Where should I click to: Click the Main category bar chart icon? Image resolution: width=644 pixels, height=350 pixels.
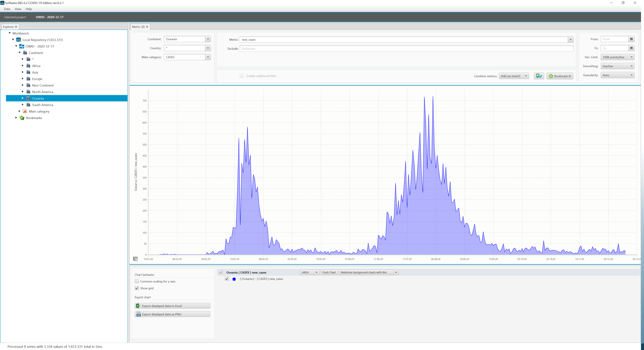25,111
